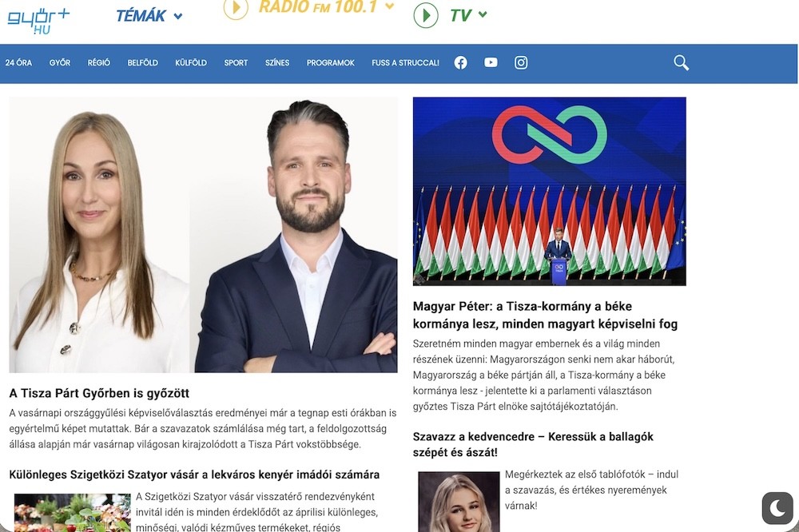
Task: Open the Fuss a struccal! menu link
Action: [x=405, y=62]
